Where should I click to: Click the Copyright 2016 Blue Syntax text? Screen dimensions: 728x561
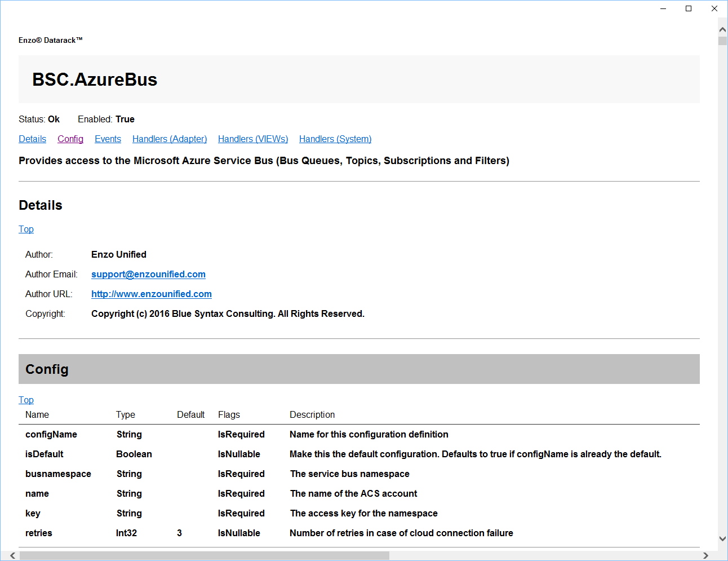click(228, 313)
